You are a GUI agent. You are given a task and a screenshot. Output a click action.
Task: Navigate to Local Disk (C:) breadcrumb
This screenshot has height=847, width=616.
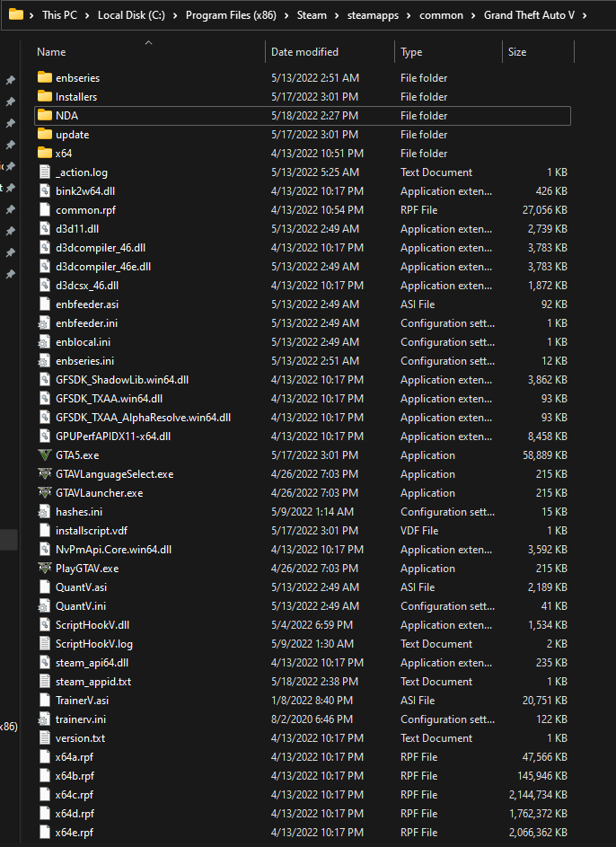pos(131,15)
